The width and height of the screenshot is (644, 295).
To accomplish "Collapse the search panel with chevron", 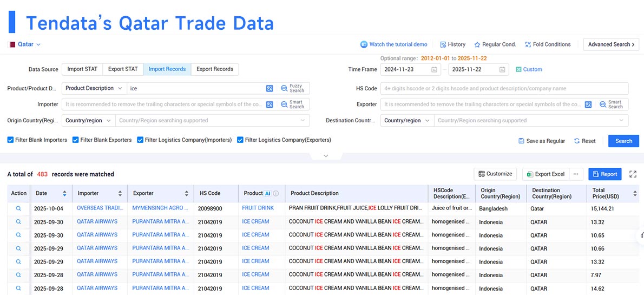I will [326, 156].
